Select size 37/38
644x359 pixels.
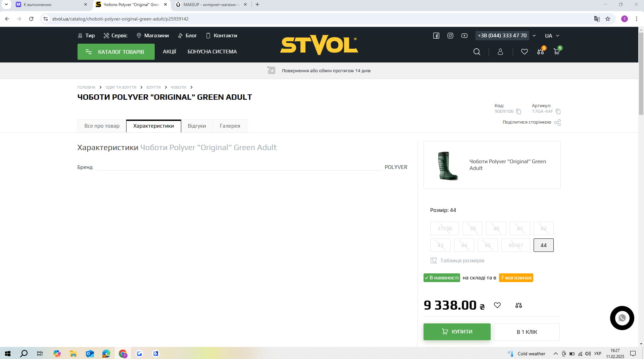point(445,228)
